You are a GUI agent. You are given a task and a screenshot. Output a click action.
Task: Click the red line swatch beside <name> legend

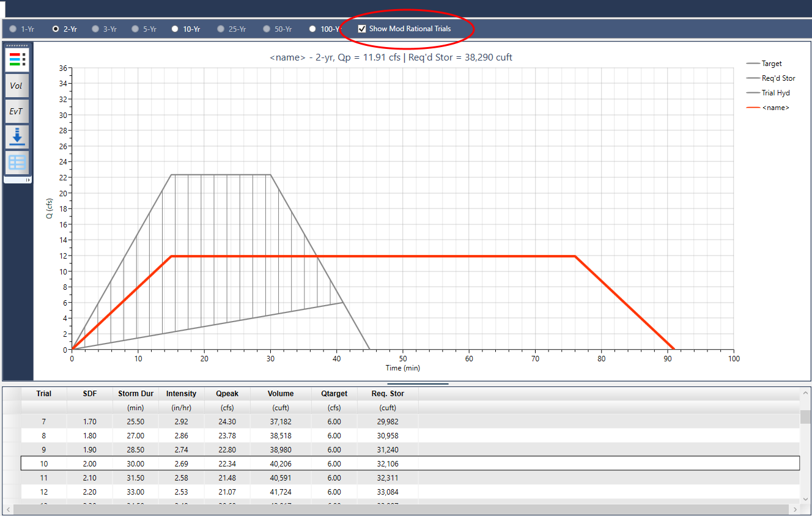click(753, 108)
